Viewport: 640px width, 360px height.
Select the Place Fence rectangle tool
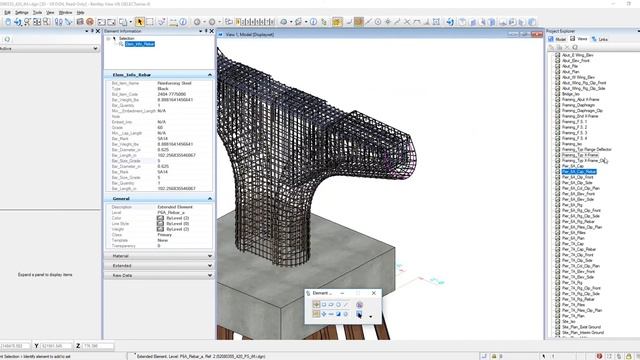(150, 22)
